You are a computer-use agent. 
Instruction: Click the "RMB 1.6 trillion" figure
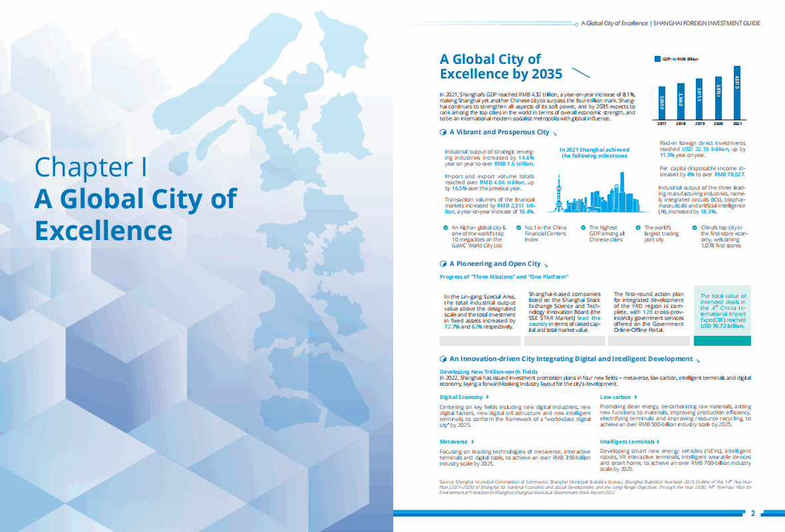[514, 164]
